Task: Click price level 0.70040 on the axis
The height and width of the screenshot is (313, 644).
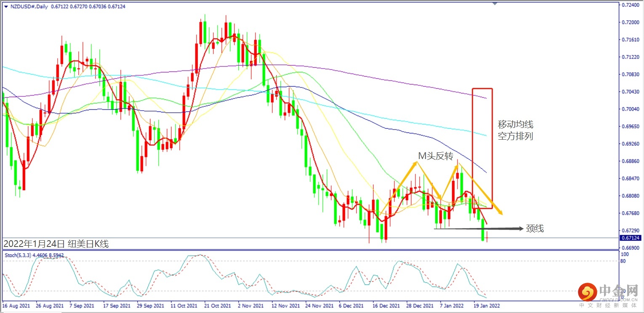Action: (630, 109)
